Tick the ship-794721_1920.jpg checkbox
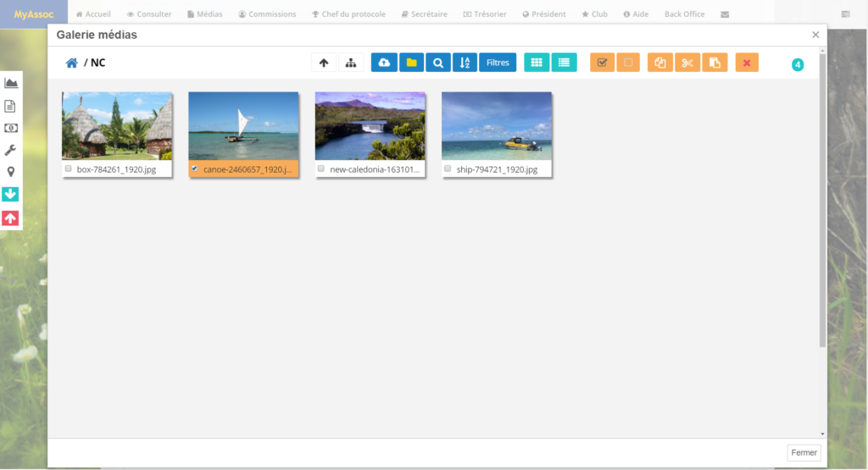Image resolution: width=868 pixels, height=470 pixels. point(448,169)
